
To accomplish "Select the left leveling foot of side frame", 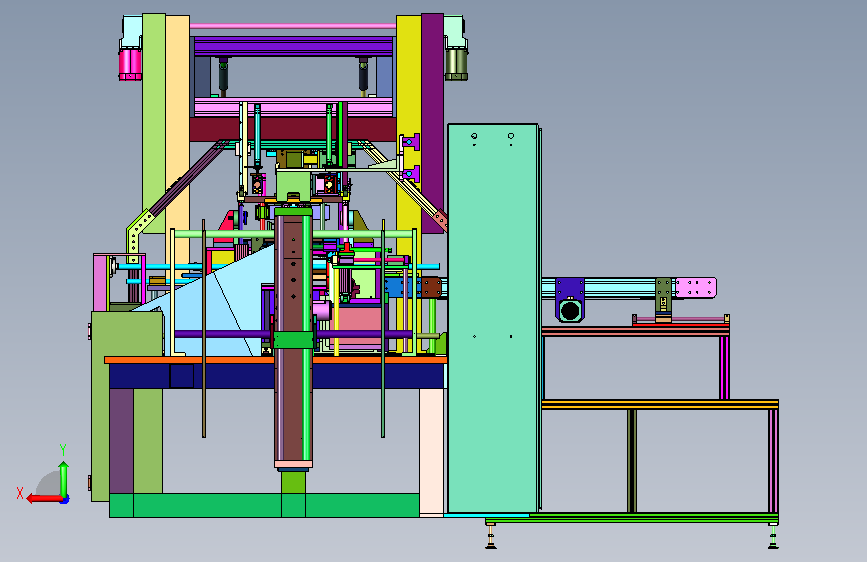I will tap(490, 538).
